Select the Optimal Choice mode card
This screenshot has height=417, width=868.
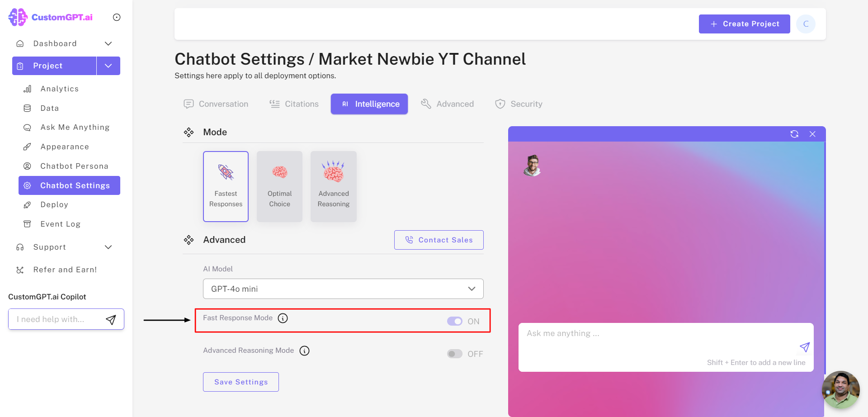point(279,186)
